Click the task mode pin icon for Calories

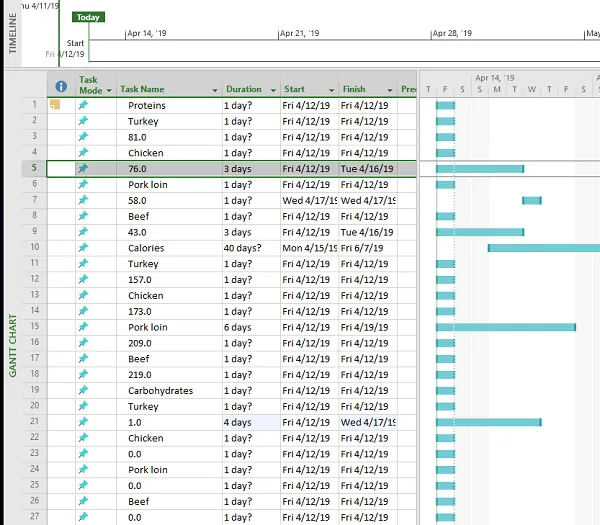83,248
